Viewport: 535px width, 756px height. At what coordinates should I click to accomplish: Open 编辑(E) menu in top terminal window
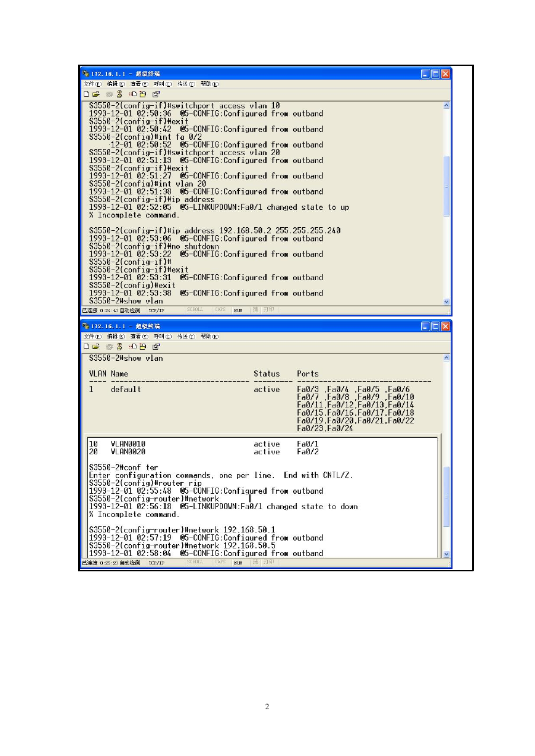116,84
